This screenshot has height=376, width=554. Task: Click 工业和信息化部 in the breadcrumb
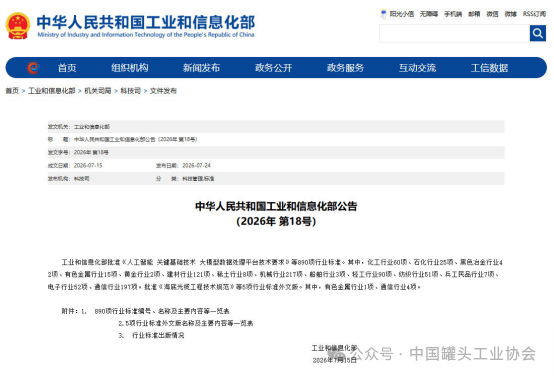point(52,91)
